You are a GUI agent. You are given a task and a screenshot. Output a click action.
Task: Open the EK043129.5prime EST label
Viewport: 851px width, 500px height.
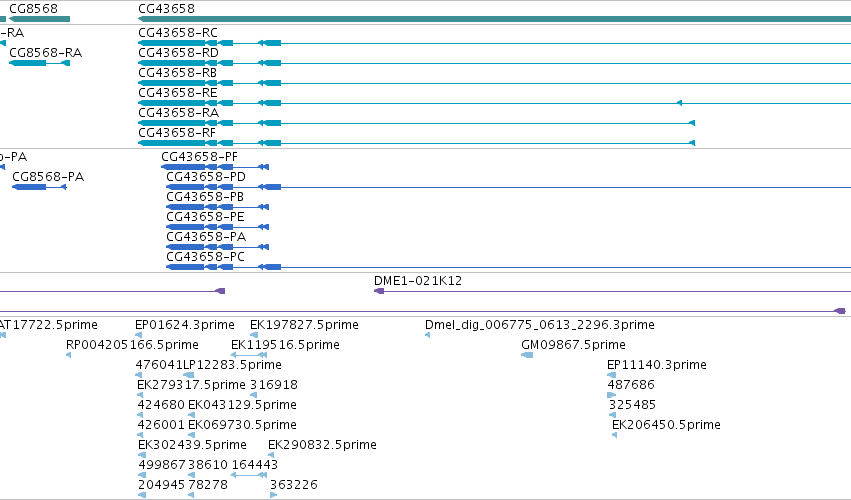[242, 405]
